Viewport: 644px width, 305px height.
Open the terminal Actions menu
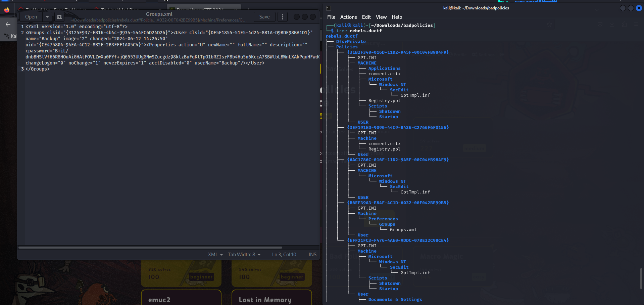point(348,17)
